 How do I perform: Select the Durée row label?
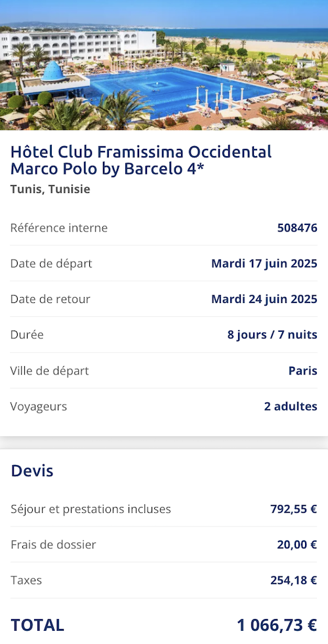(27, 334)
